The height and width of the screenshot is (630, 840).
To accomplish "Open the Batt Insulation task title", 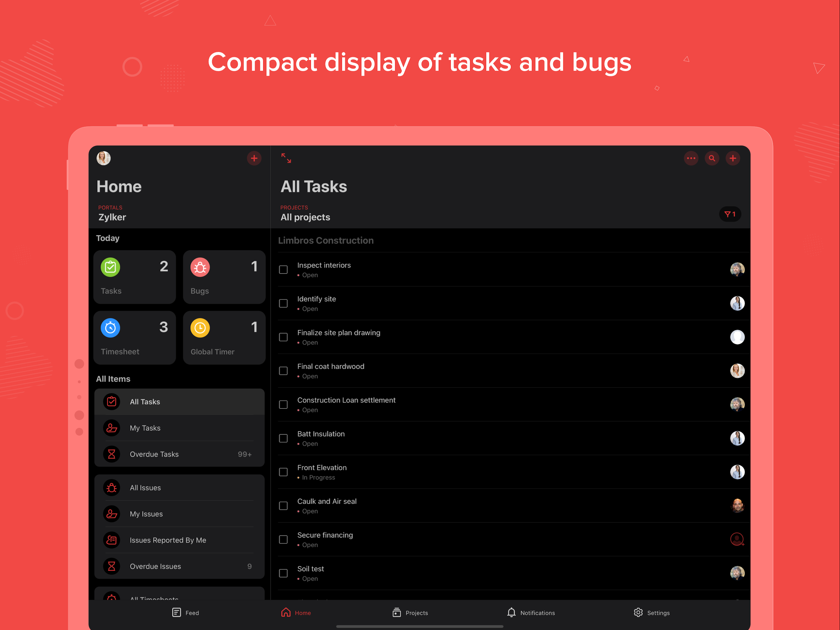I will point(321,434).
